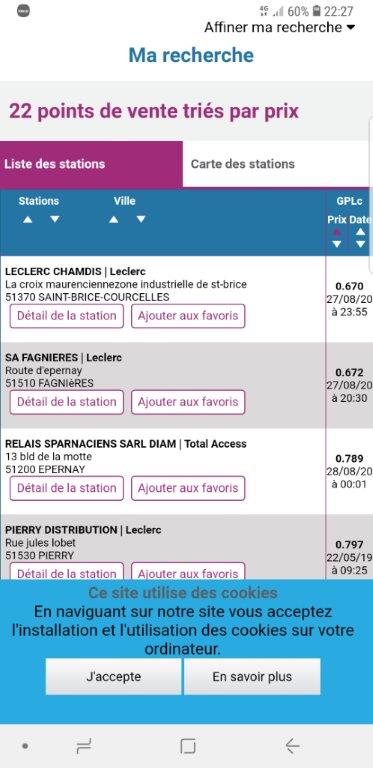
Task: Tap the Android home square button
Action: 188,746
